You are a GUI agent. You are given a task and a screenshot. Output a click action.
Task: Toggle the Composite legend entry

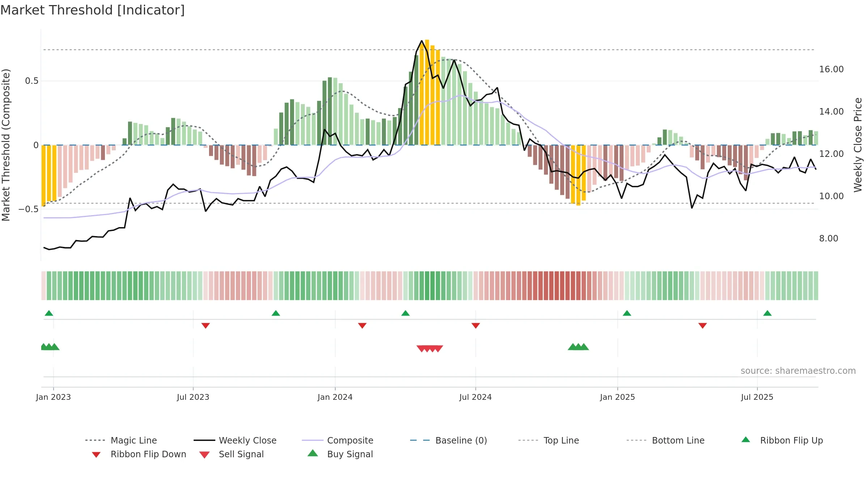coord(337,440)
